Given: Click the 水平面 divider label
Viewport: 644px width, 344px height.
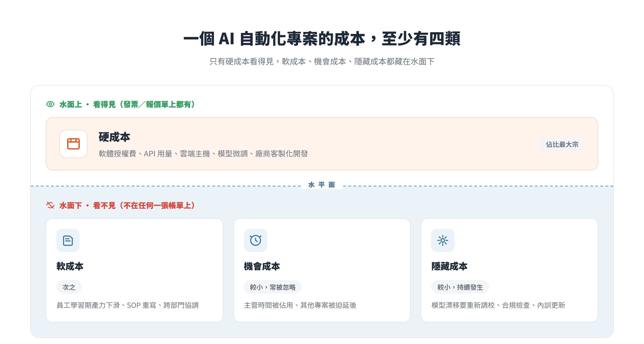Looking at the screenshot, I should [322, 185].
